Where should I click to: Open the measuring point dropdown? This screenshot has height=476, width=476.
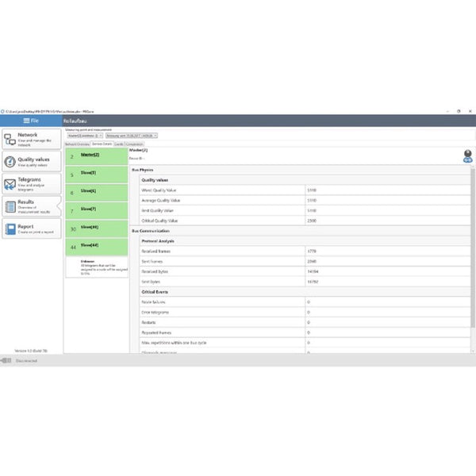[86, 136]
